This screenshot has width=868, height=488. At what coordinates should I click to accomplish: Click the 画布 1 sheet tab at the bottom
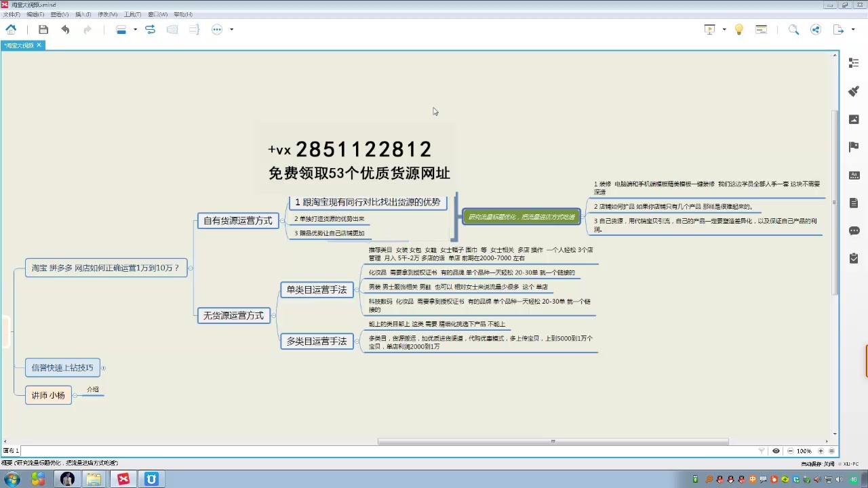click(12, 451)
